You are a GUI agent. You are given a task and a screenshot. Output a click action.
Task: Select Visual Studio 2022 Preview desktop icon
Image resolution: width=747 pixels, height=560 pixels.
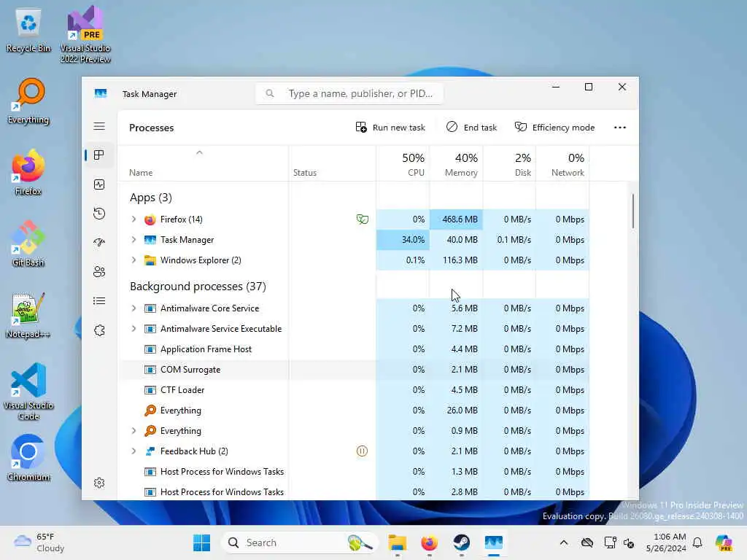tap(85, 34)
